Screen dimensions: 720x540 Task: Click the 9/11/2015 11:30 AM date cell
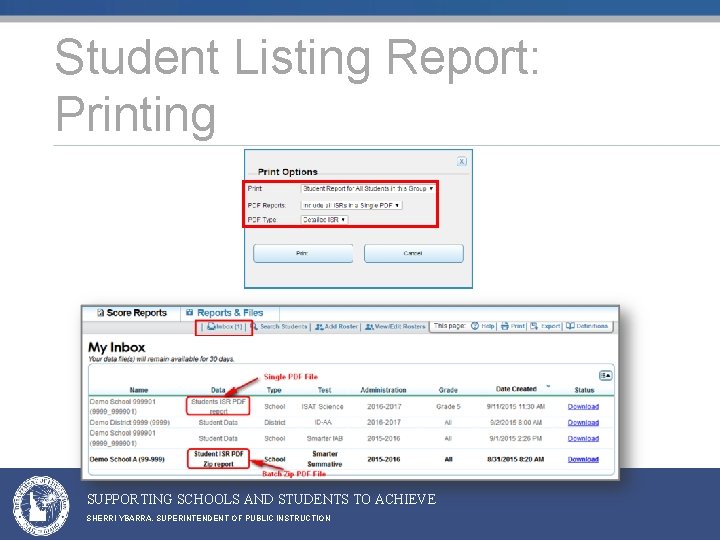tap(516, 407)
